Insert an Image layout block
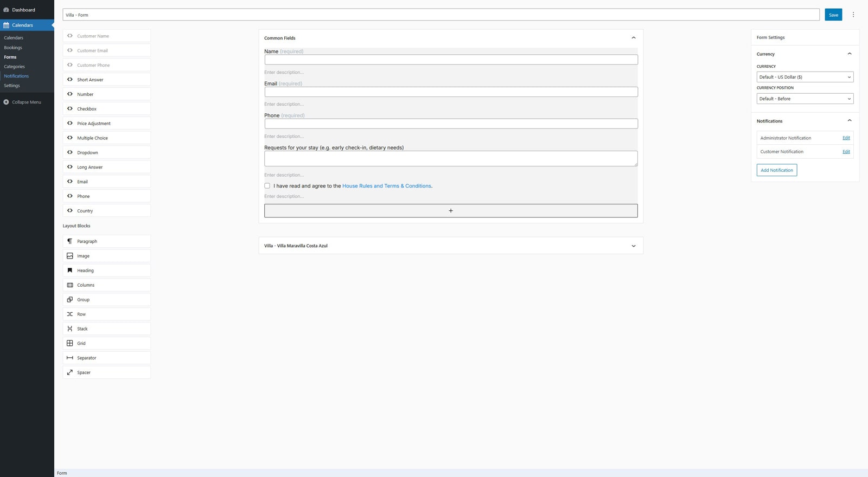Screen dimensions: 868x477 click(x=106, y=256)
